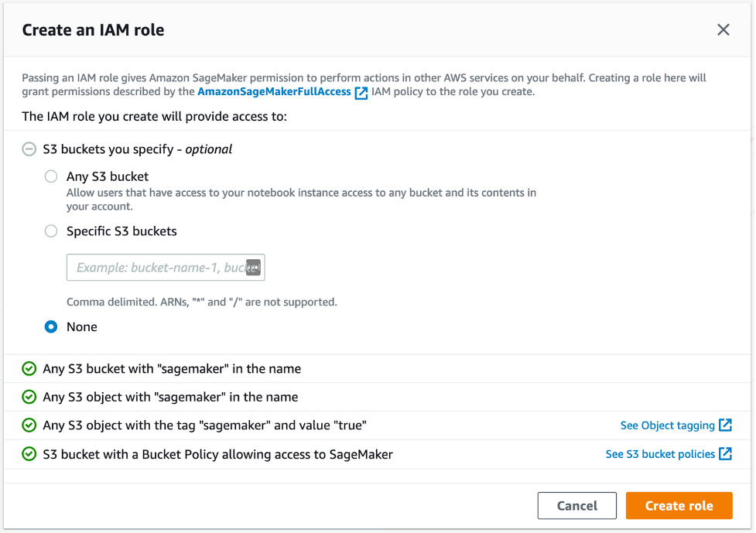
Task: Select the 'Specific S3 buckets' radio button
Action: coord(50,231)
